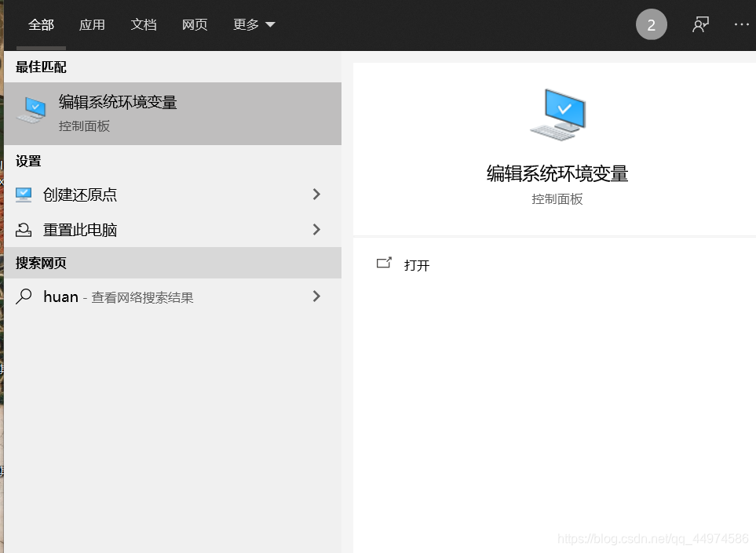
Task: Open the user account avatar in top bar
Action: pyautogui.click(x=651, y=24)
